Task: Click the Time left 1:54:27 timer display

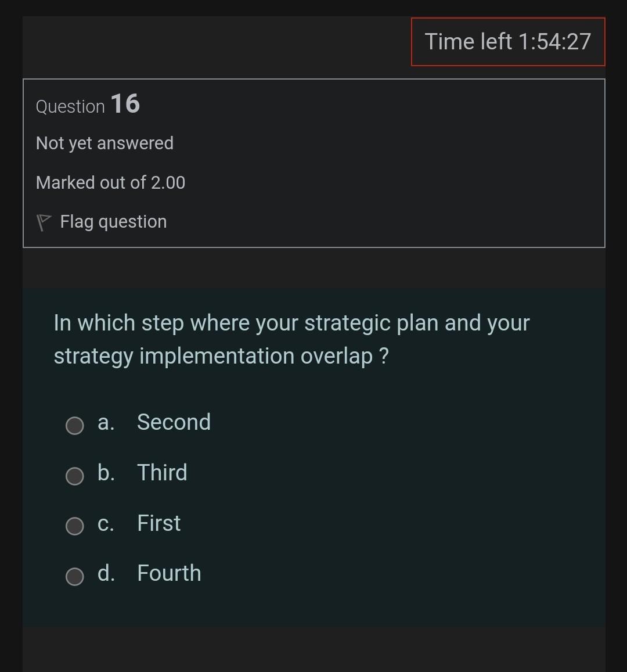Action: [x=507, y=41]
